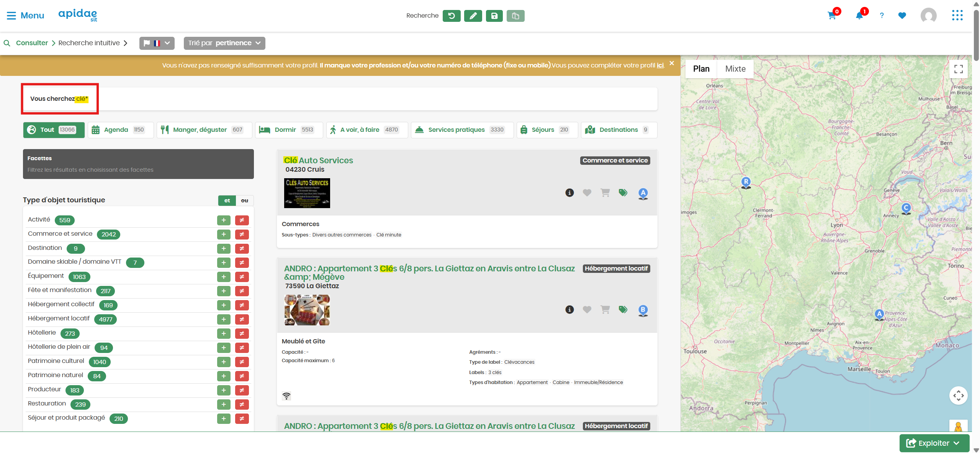Add Clé Auto Services to cart
Viewport: 980px width, 453px height.
[605, 193]
